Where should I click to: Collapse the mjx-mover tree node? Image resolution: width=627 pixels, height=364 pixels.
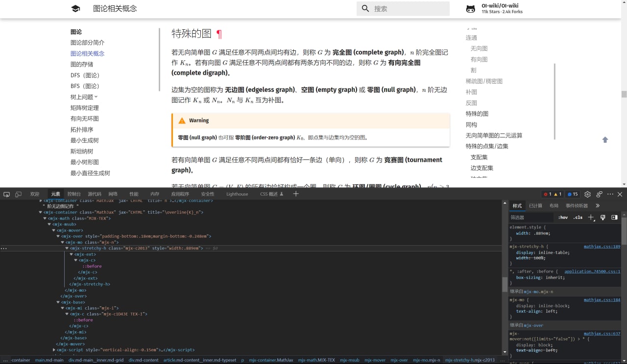(53, 230)
